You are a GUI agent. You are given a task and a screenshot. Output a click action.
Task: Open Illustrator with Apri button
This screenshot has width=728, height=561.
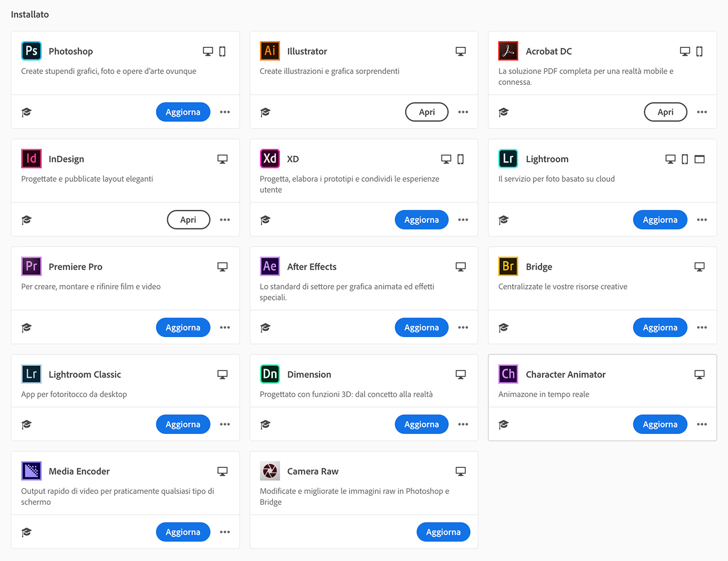[427, 112]
